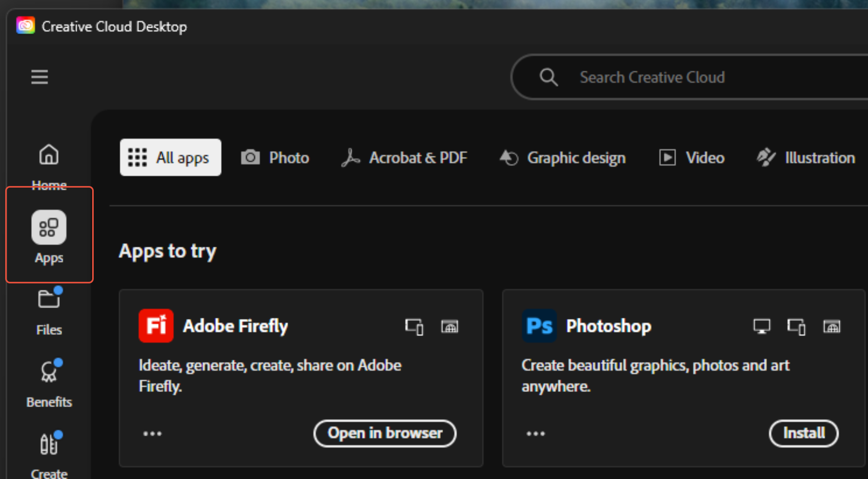Open the Graphic design category

[562, 158]
